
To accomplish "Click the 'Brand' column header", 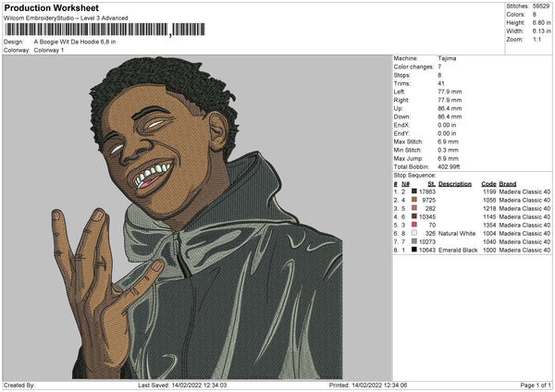I will click(x=508, y=184).
